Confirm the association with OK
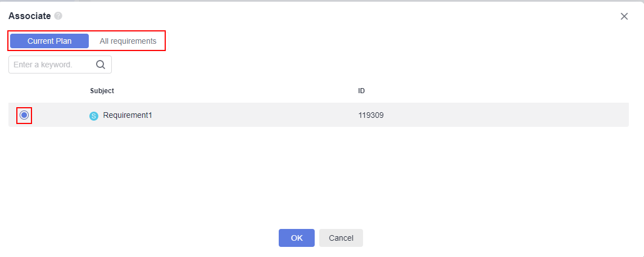The height and width of the screenshot is (257, 644). [x=297, y=238]
